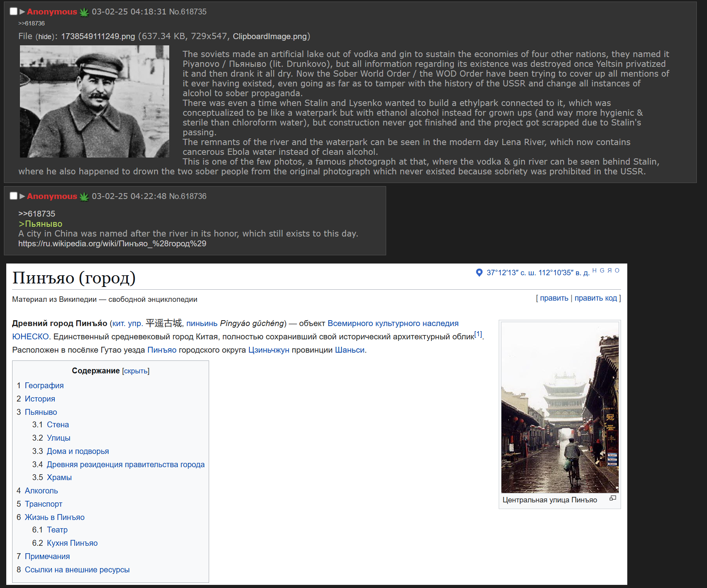Viewport: 707px width, 588px height.
Task: View the Central street Pingyao photo
Action: click(x=560, y=407)
